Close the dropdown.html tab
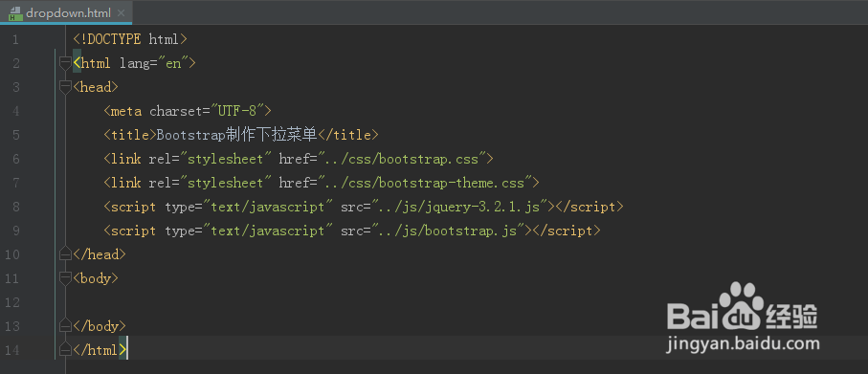The height and width of the screenshot is (374, 868). 122,12
